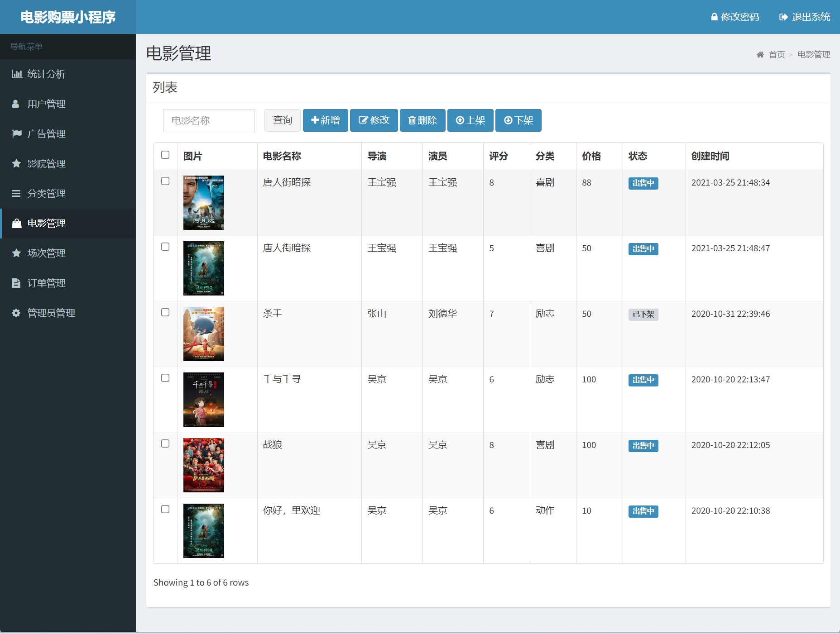The height and width of the screenshot is (634, 840).
Task: Click the 出售中 badge in the 战狼 row
Action: tap(643, 446)
